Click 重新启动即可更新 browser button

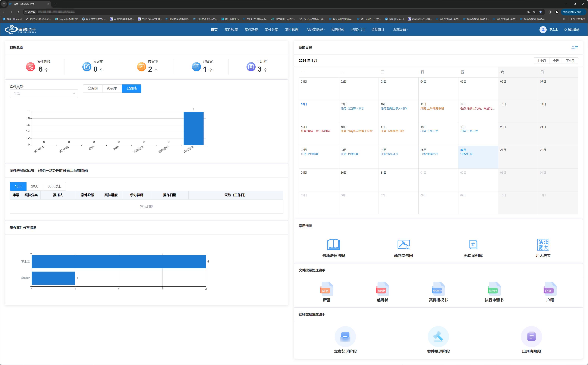click(x=574, y=12)
